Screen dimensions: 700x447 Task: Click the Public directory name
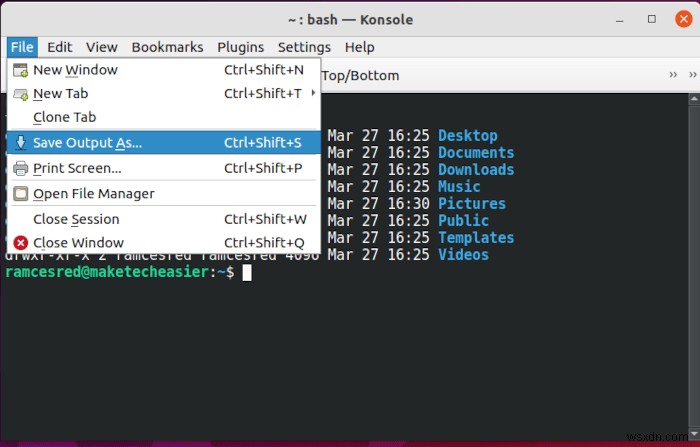tap(463, 220)
